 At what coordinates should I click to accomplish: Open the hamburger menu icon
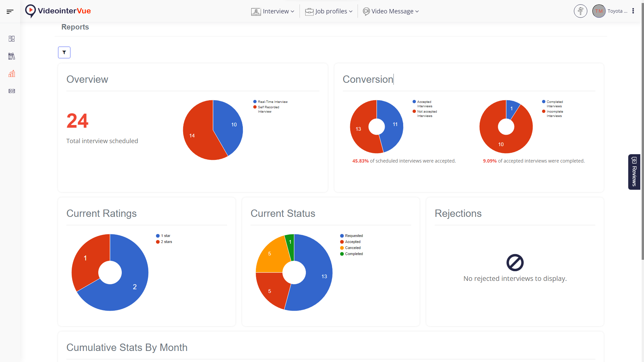pos(10,11)
